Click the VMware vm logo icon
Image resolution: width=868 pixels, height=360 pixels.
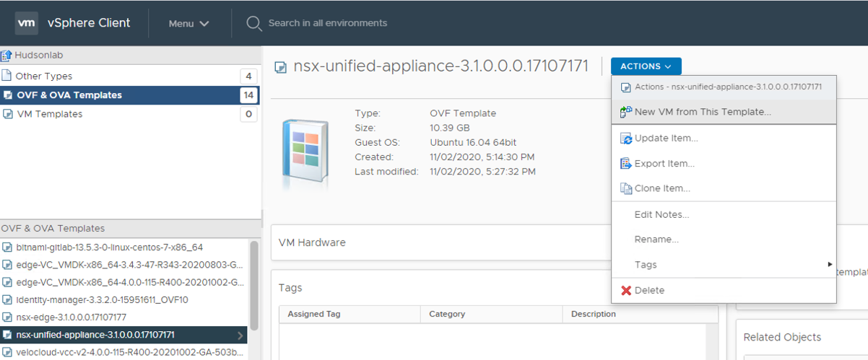pos(27,23)
